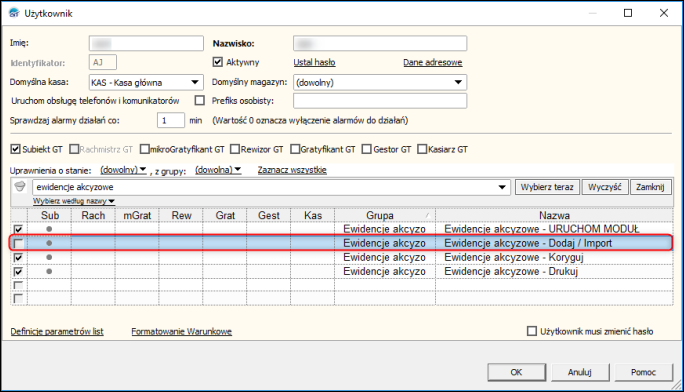Click the Wybierz teraz button
This screenshot has height=392, width=684.
[x=547, y=187]
